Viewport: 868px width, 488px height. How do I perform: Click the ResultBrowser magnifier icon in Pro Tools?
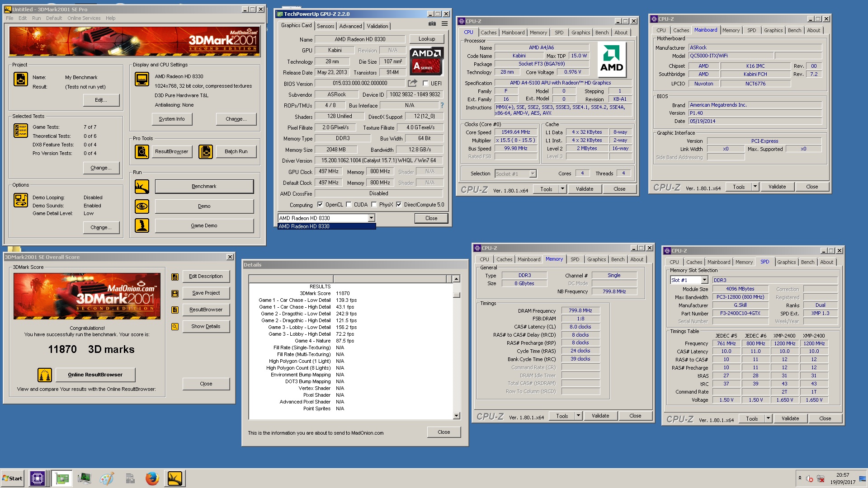click(x=142, y=151)
